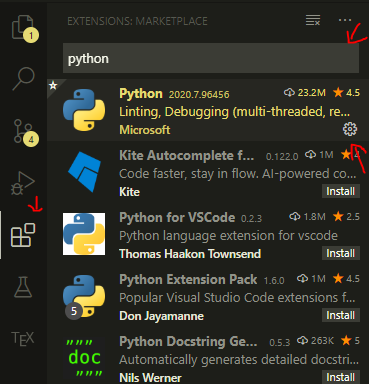Click the Python language extension for vscode description
The height and width of the screenshot is (384, 369).
[x=228, y=236]
